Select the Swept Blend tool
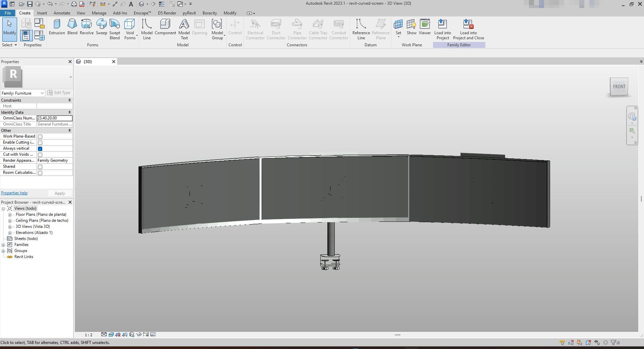 114,29
